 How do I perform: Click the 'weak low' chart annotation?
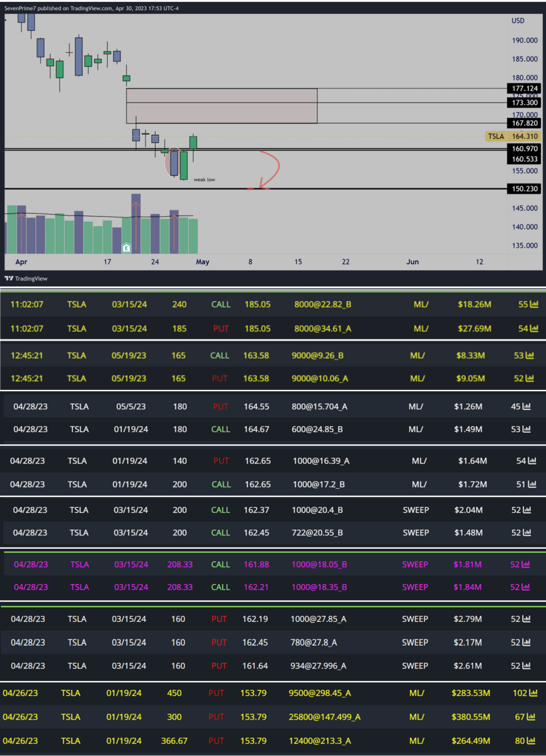click(205, 180)
